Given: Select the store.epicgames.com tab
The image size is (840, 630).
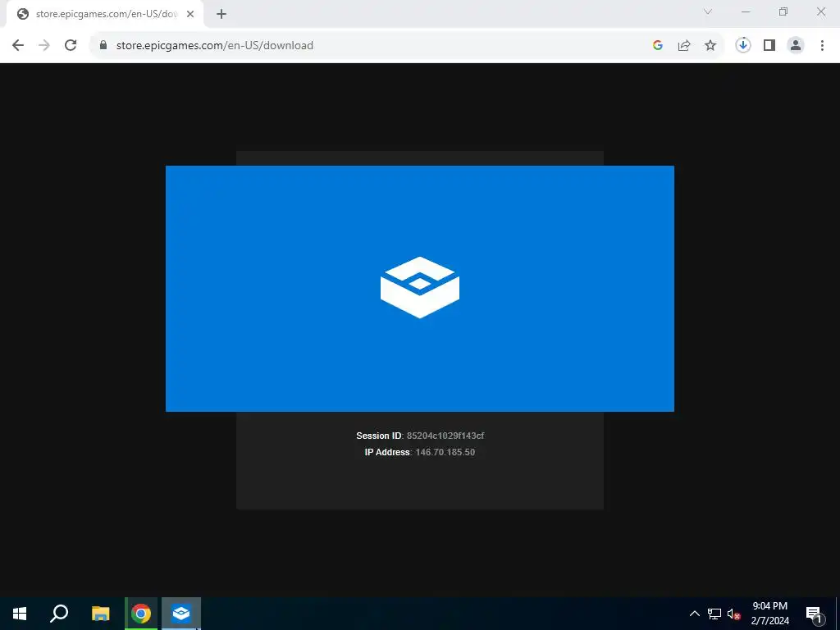Looking at the screenshot, I should point(105,15).
